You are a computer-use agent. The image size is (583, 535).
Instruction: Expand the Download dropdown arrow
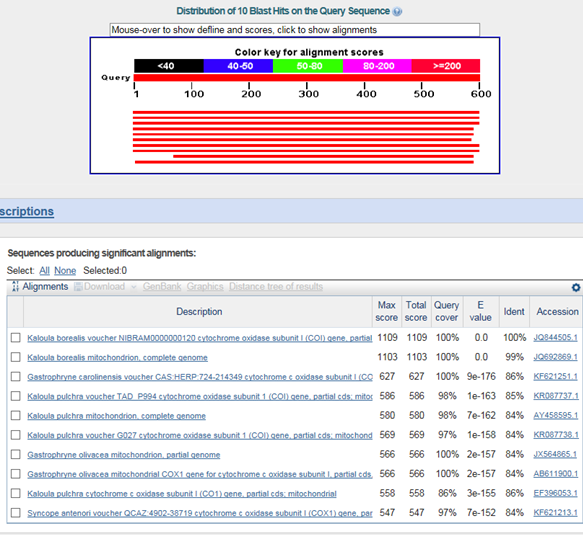[134, 287]
